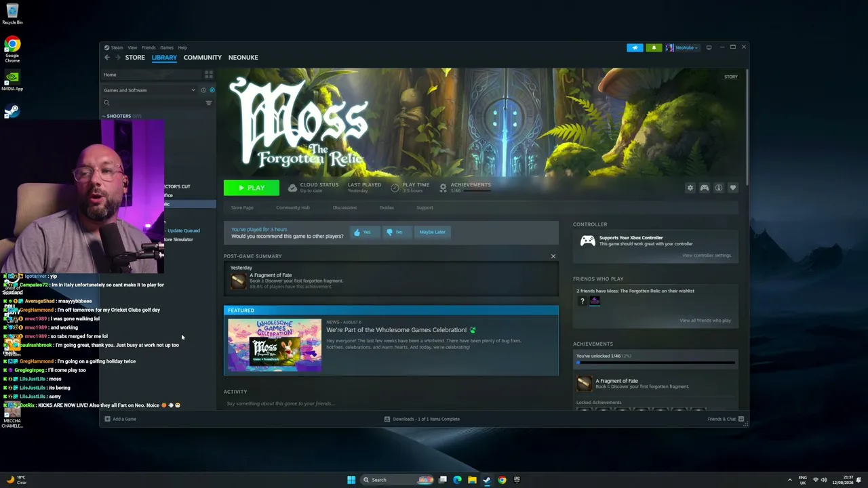Open View all friends who play
Screen dimensions: 868x488
pos(705,321)
